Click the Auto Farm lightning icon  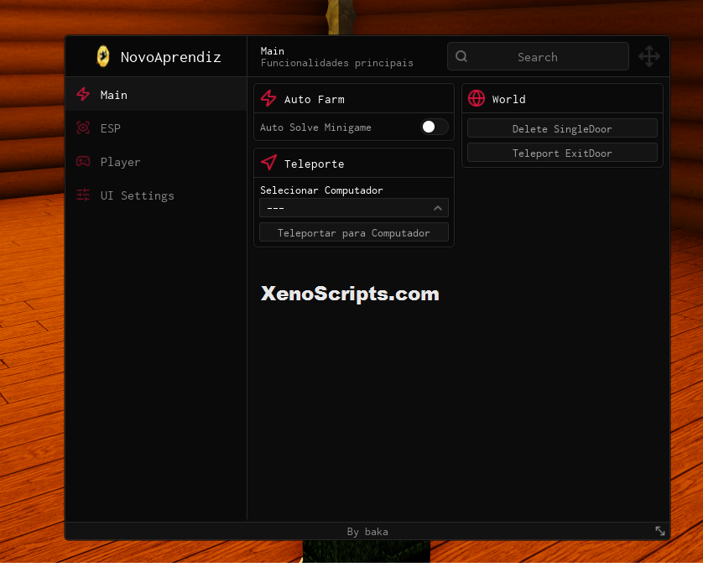click(x=268, y=99)
